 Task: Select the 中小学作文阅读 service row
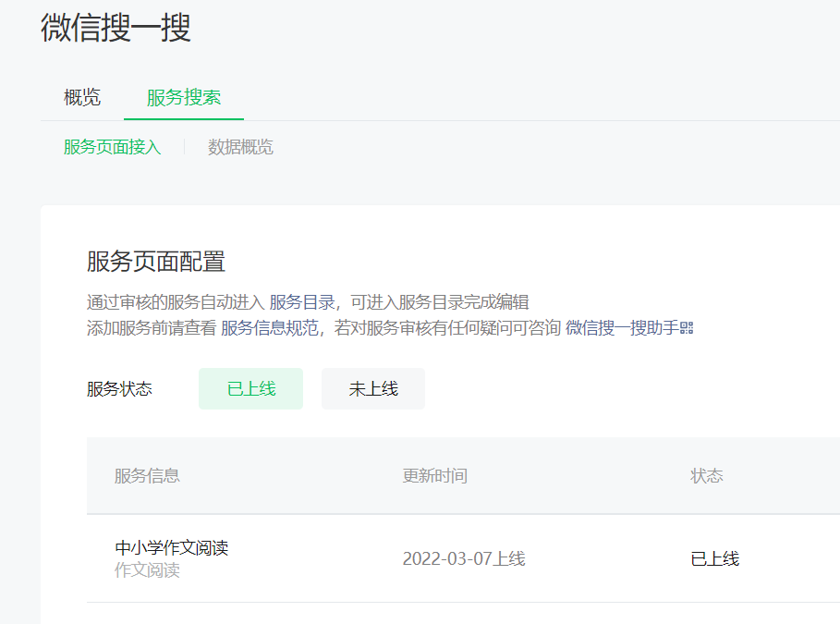(x=463, y=558)
